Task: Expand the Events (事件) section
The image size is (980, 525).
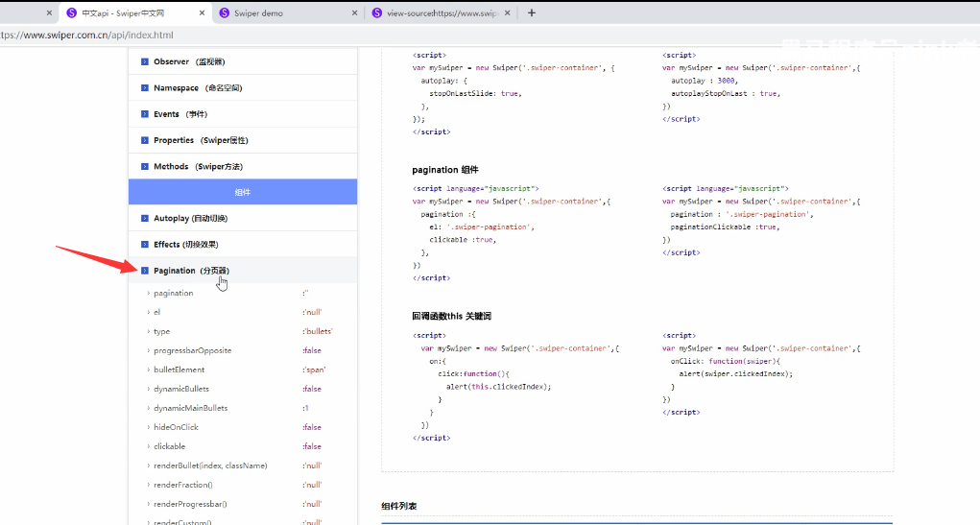Action: [243, 114]
